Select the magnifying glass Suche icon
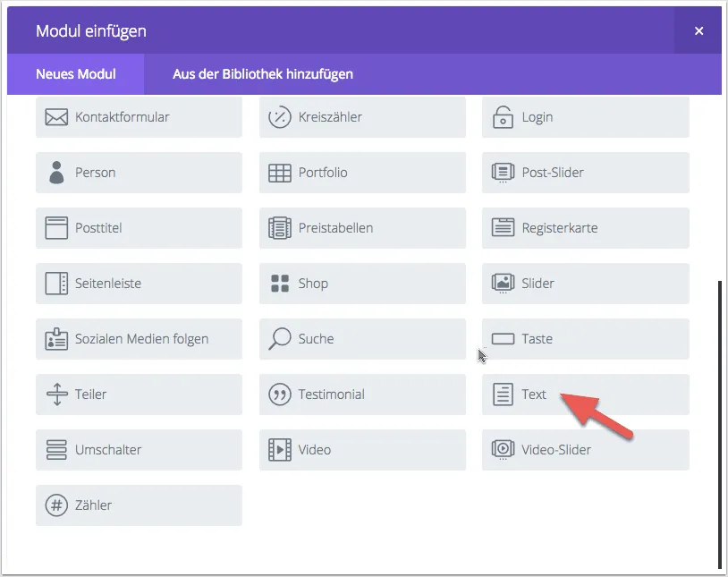 coord(280,339)
